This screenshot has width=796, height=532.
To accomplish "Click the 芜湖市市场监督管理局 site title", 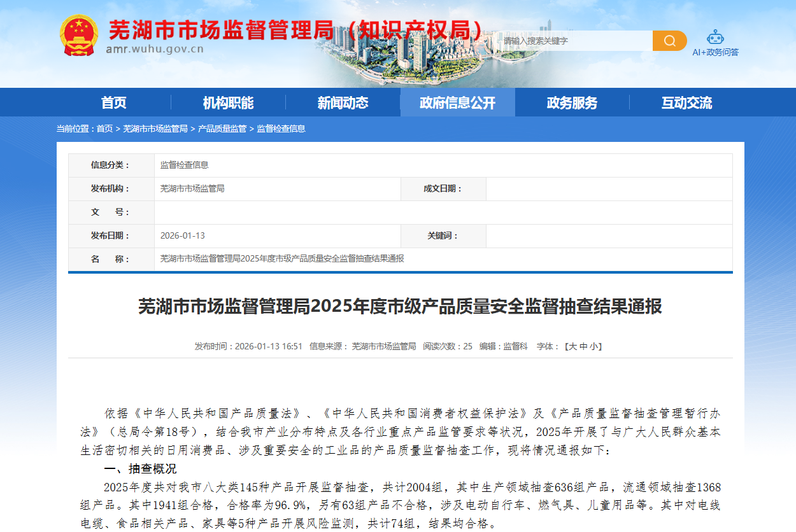I will coord(293,29).
